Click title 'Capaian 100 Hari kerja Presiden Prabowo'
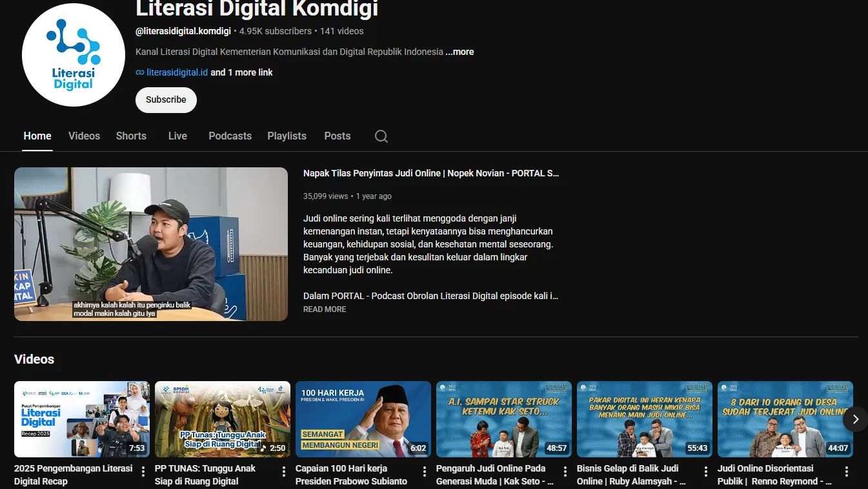This screenshot has width=868, height=489. [352, 475]
